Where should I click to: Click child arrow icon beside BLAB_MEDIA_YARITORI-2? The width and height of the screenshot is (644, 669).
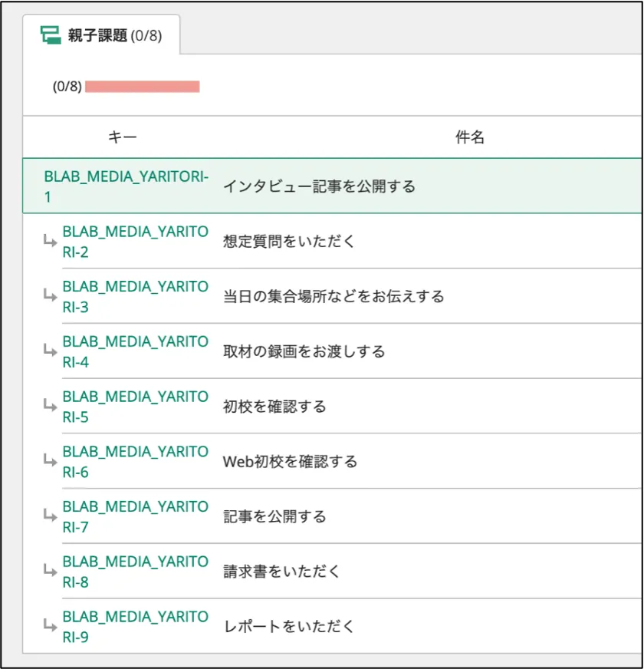pos(50,242)
